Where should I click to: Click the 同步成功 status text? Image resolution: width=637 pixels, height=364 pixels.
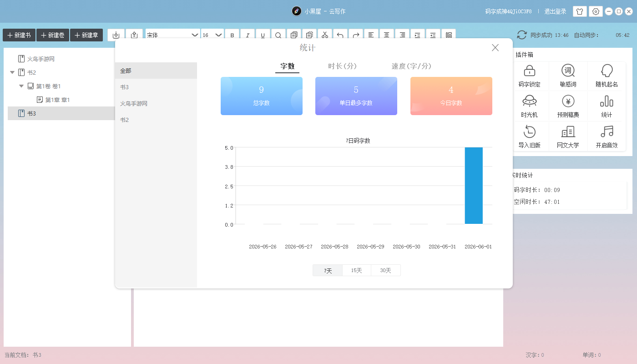[541, 35]
